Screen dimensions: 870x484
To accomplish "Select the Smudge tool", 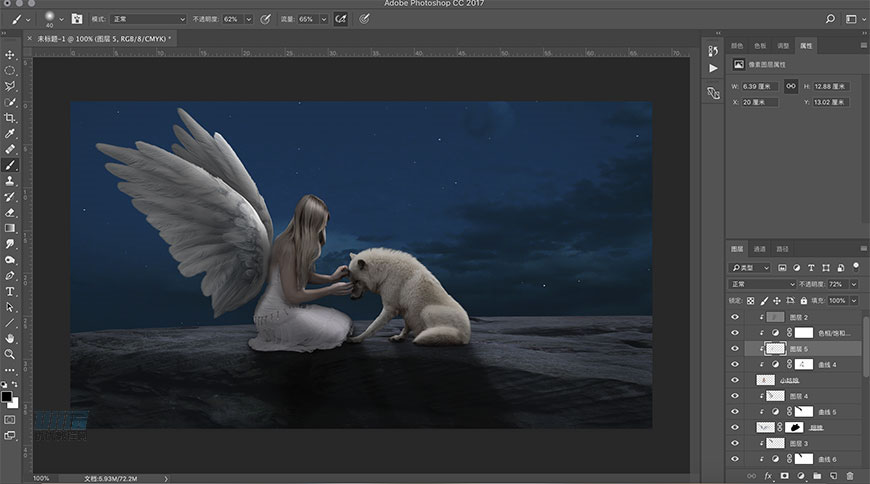I will [10, 244].
